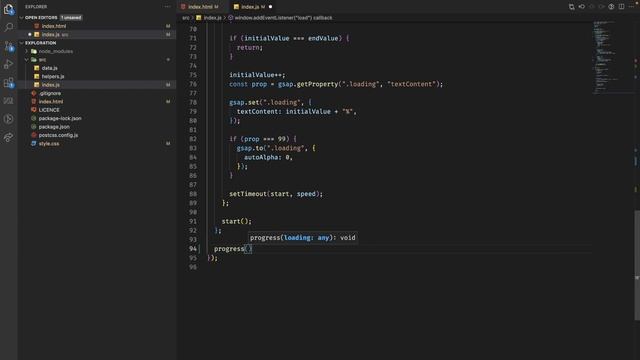Open editor More Actions ellipsis menu
Screen dimensions: 640x360
(x=631, y=7)
